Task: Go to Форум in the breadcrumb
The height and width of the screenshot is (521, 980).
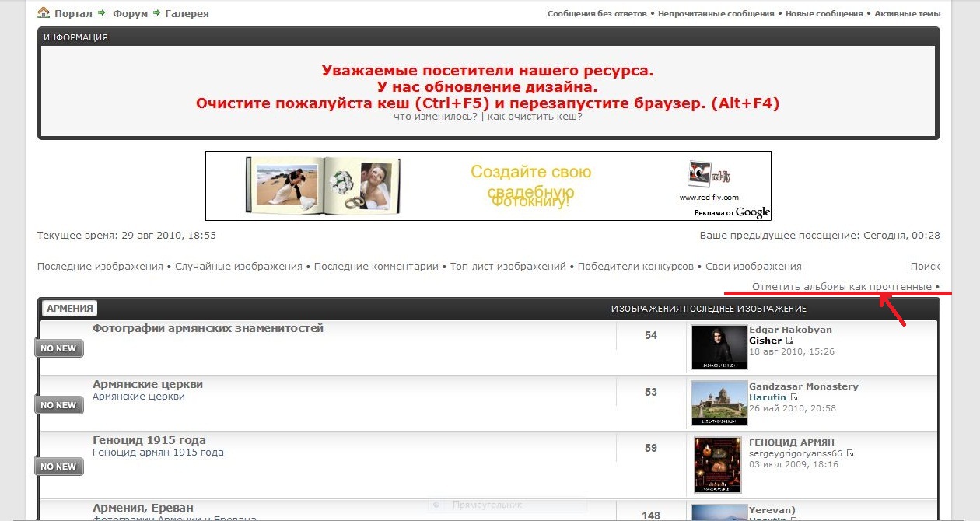Action: coord(130,13)
